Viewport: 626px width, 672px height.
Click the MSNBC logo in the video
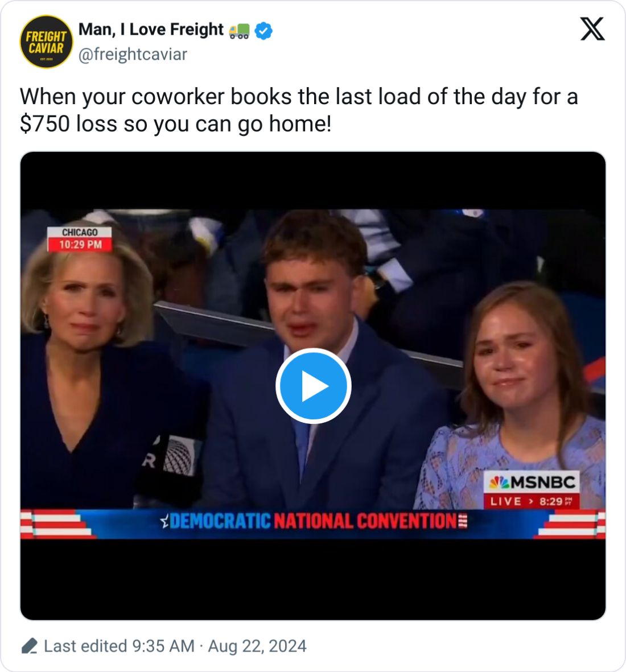coord(532,483)
